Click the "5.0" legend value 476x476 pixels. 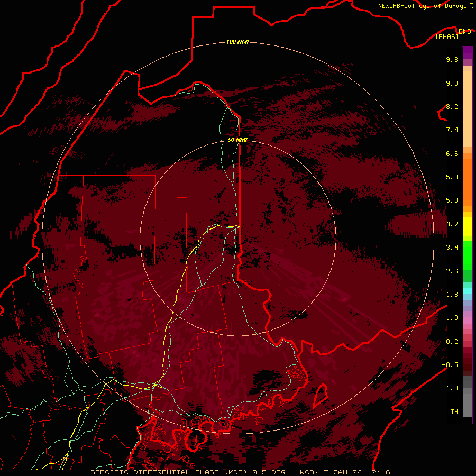tap(452, 200)
